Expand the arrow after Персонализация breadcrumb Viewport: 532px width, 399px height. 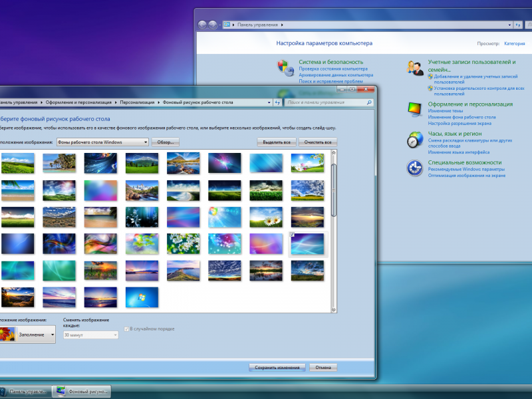click(x=158, y=102)
